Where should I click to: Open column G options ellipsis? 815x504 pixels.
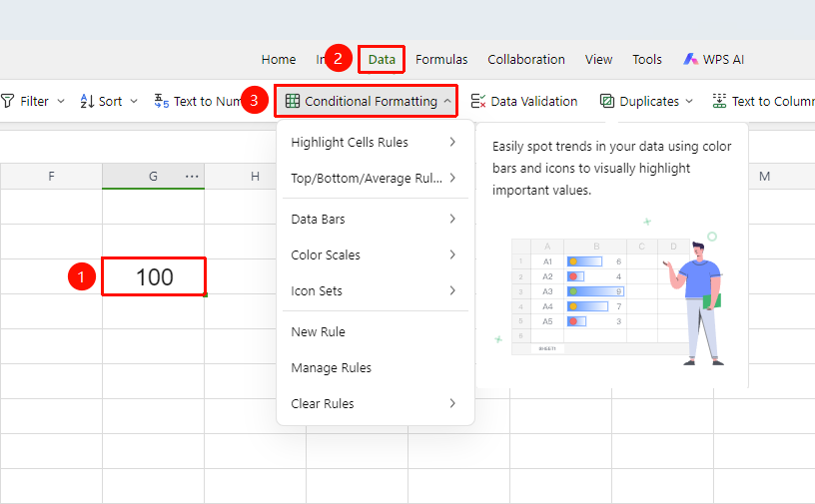[192, 177]
